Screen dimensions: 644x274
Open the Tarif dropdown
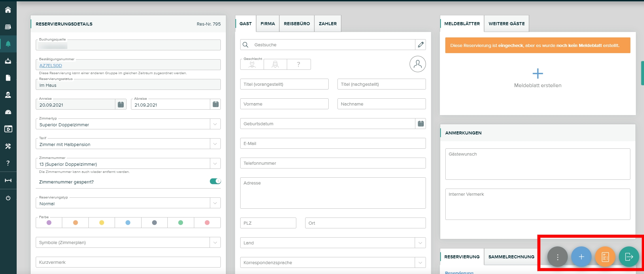coord(215,144)
